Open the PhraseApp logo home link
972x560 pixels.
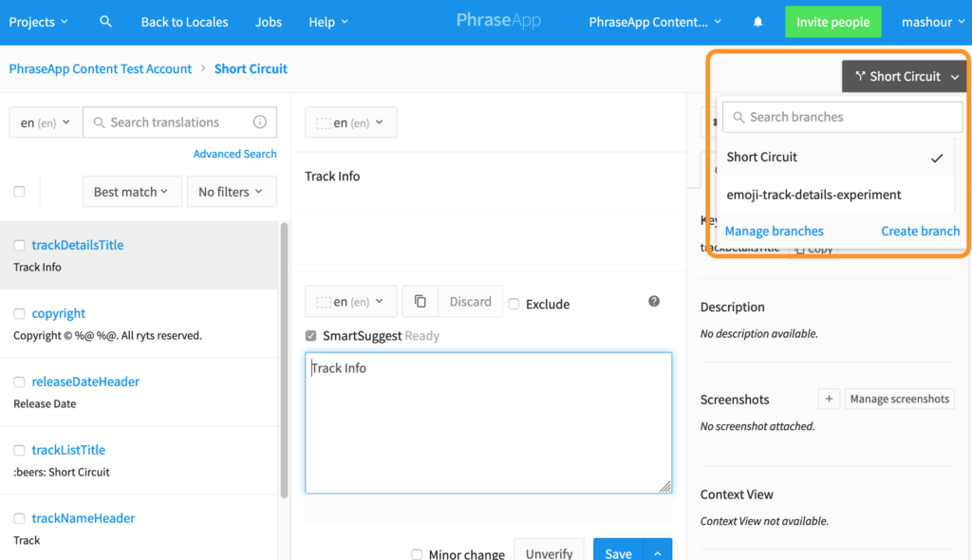(x=498, y=21)
